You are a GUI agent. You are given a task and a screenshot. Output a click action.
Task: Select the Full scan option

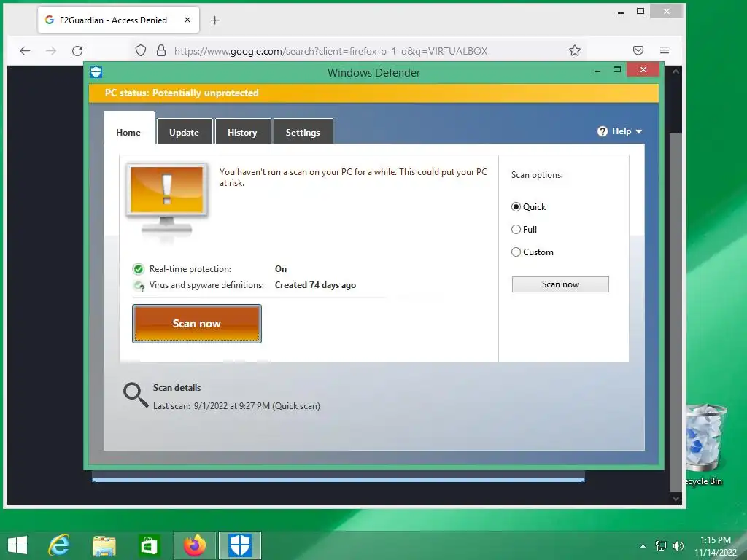tap(516, 230)
